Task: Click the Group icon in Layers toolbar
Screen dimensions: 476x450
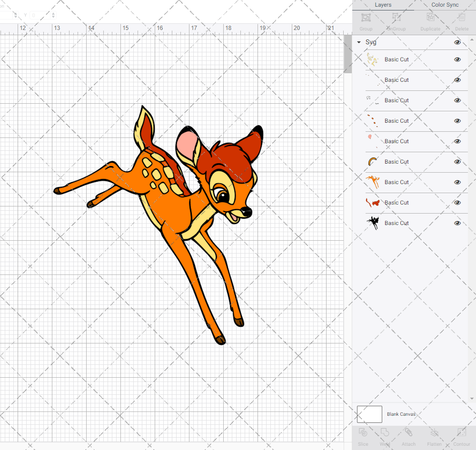Action: (366, 18)
